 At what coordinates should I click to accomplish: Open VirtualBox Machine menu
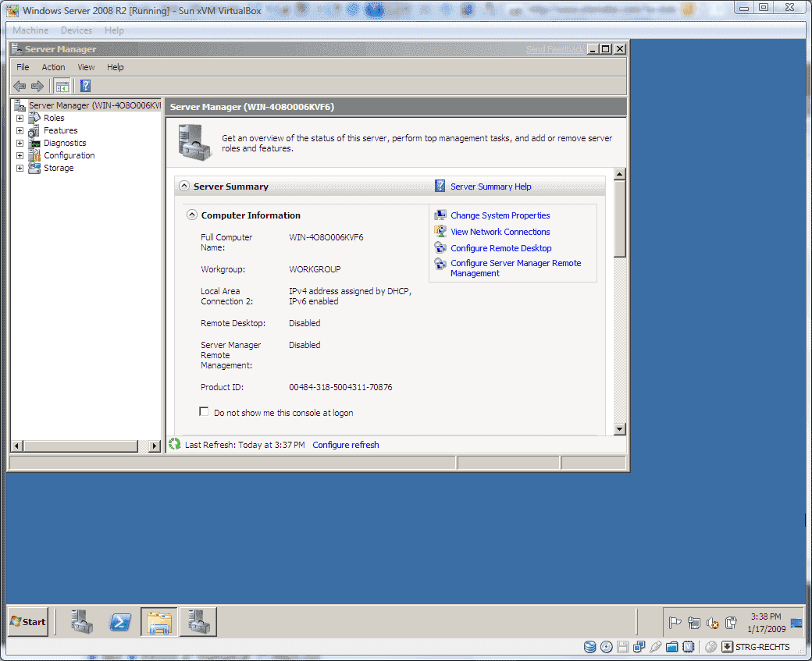click(30, 30)
